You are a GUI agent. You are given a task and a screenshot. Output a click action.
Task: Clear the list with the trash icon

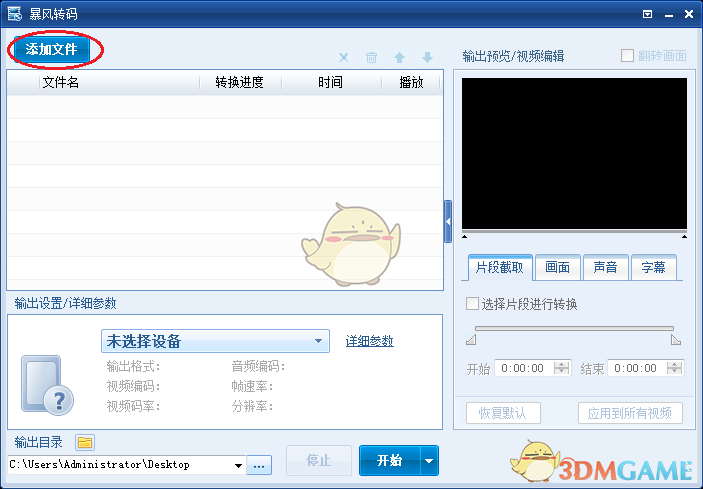(371, 57)
